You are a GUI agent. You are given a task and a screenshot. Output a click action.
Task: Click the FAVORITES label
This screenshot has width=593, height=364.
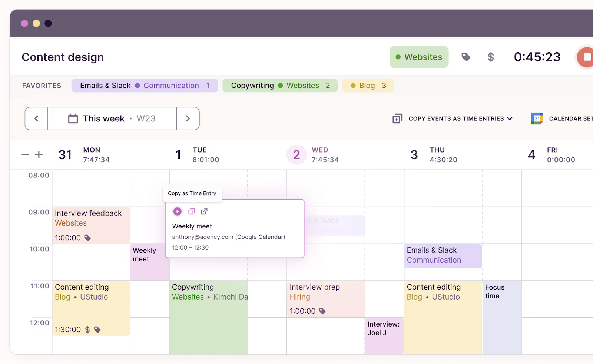[42, 86]
